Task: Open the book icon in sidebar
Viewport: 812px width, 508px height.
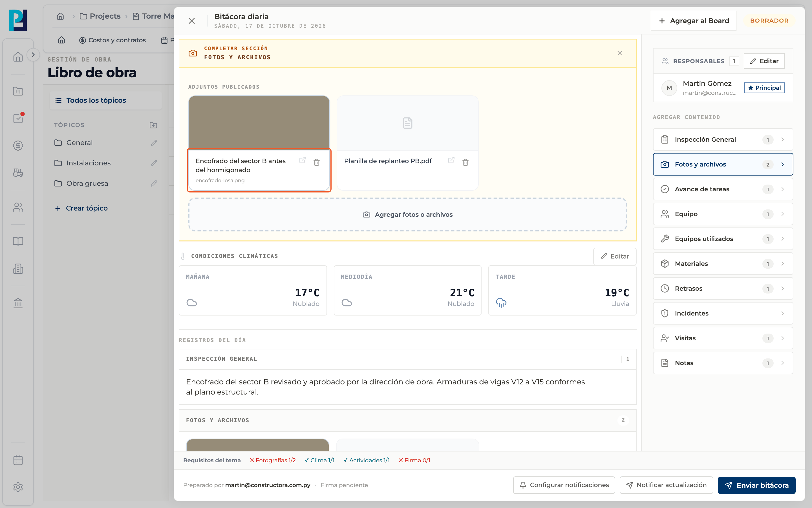Action: pos(18,241)
